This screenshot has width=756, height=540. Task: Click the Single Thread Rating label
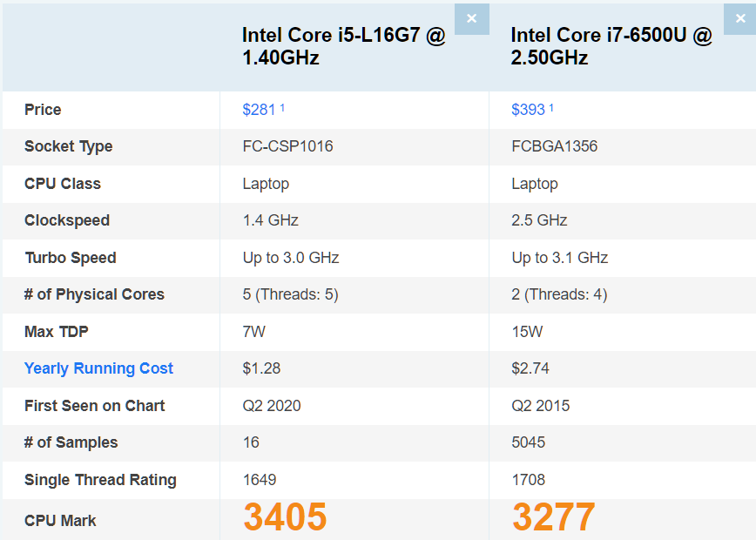(100, 480)
